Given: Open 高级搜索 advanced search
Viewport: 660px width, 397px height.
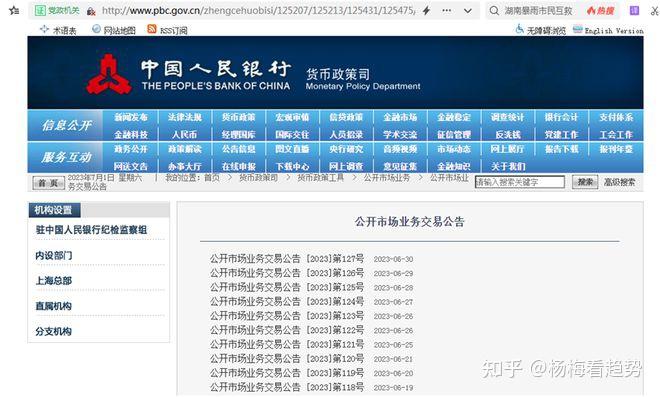Looking at the screenshot, I should [619, 182].
